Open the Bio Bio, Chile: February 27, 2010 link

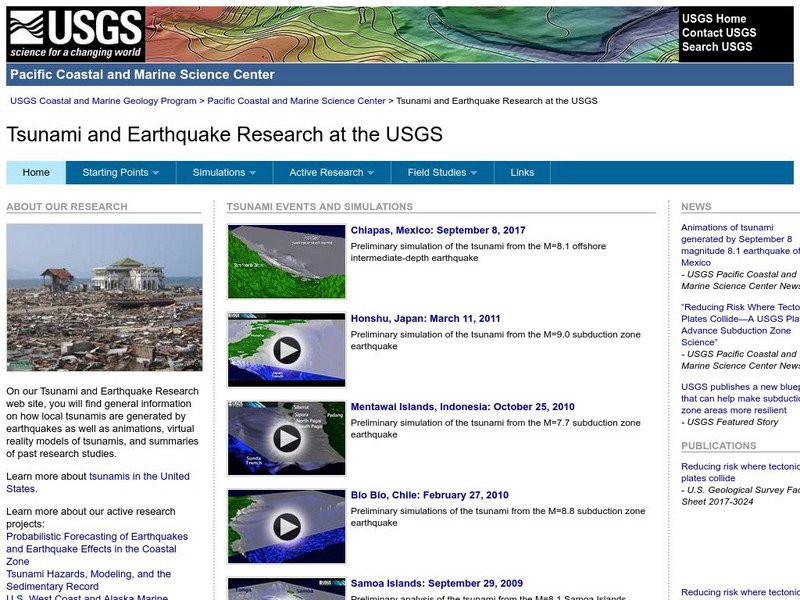tap(430, 495)
